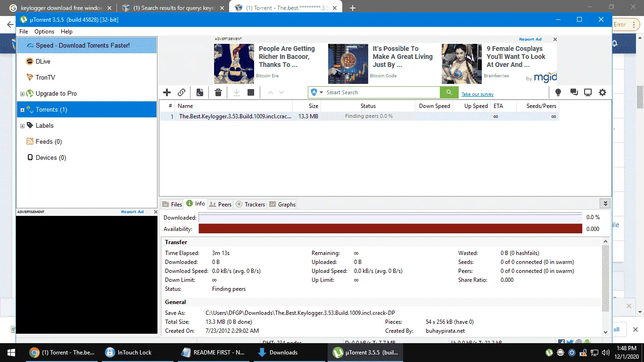The width and height of the screenshot is (644, 362).
Task: Open the Options menu
Action: [x=44, y=32]
